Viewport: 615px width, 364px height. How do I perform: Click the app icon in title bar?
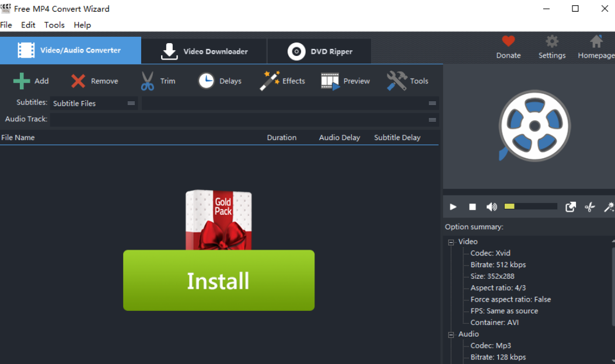tap(5, 8)
